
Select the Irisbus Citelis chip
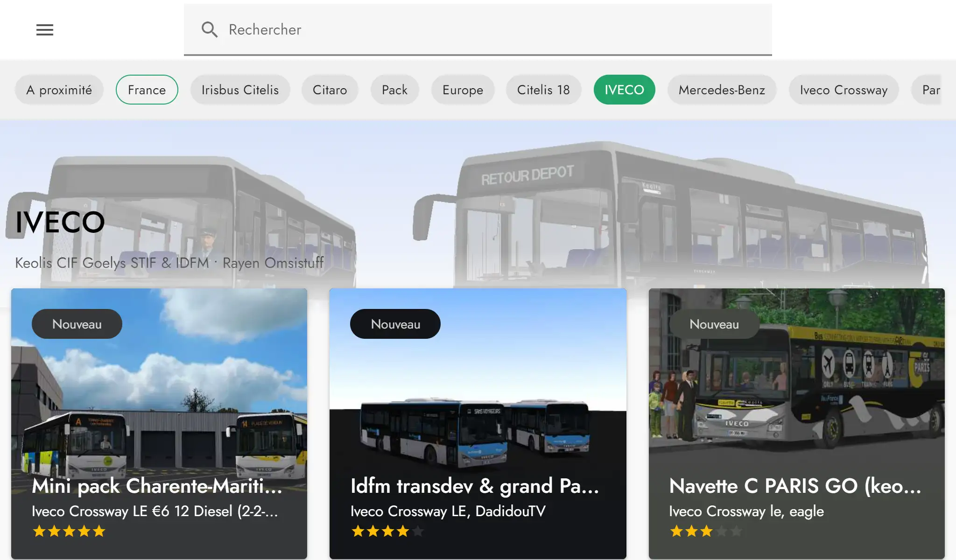point(240,90)
